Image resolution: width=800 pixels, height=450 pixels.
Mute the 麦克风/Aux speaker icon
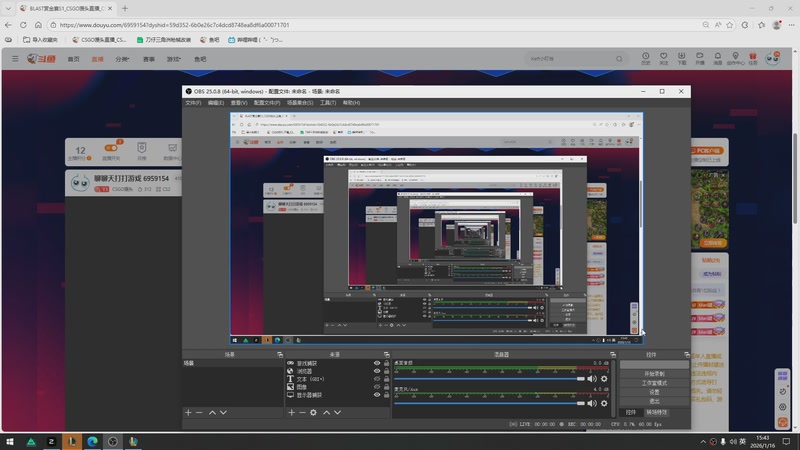coord(592,403)
